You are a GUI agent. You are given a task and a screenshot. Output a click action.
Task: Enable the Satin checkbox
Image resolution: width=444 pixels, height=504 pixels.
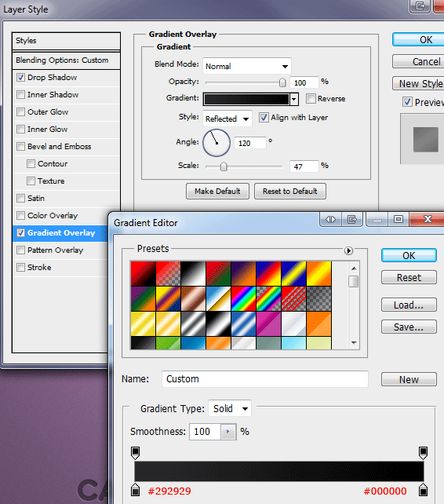tap(20, 199)
